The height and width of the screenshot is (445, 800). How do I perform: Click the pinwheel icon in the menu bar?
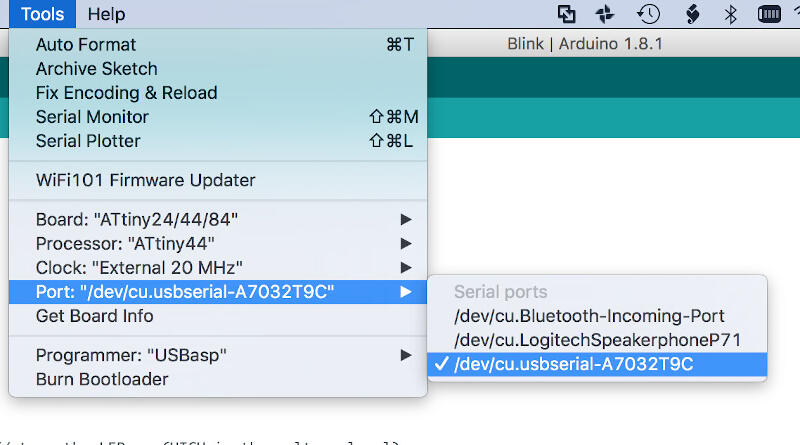tap(605, 14)
